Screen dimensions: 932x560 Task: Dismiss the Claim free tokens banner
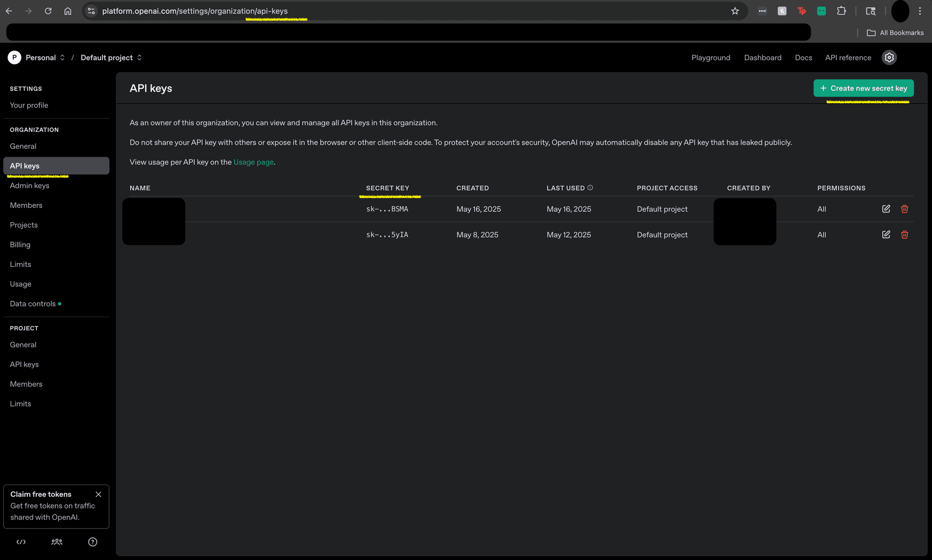[x=99, y=494]
